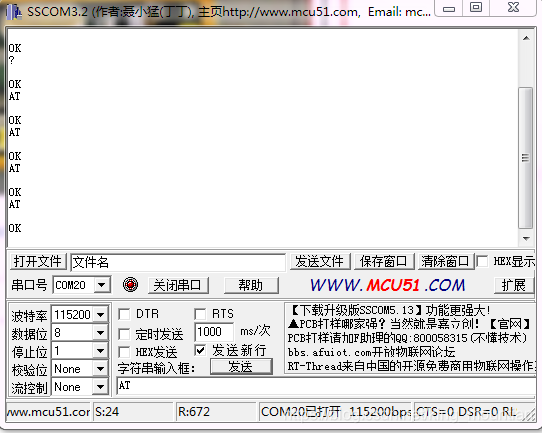Click the 关闭串口 close port button
The height and width of the screenshot is (433, 542).
(178, 285)
